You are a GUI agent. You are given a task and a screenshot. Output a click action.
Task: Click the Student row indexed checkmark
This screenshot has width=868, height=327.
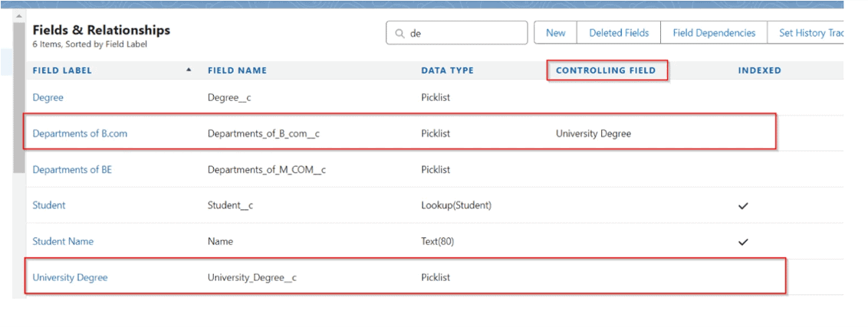pyautogui.click(x=742, y=205)
